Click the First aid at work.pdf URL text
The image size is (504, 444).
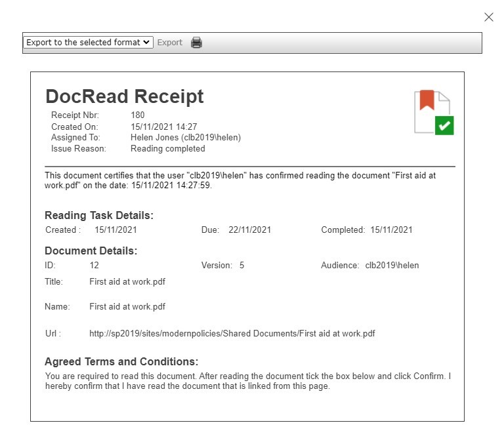[232, 333]
